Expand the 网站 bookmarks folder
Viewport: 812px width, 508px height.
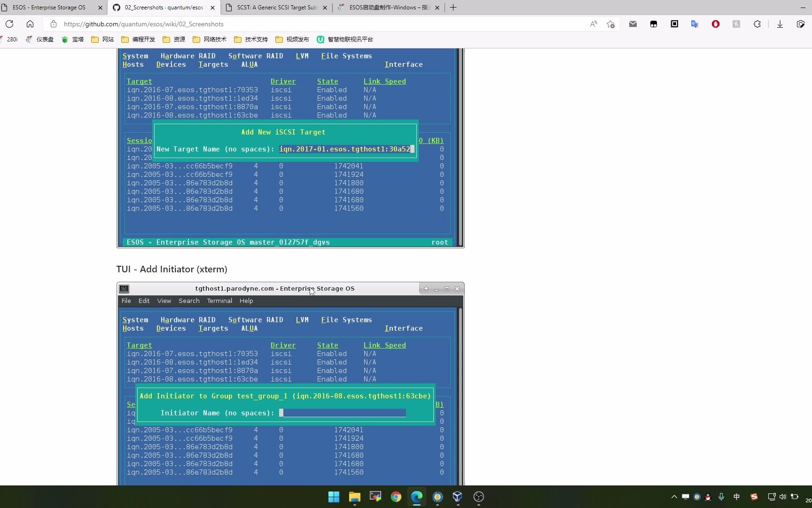pos(102,40)
